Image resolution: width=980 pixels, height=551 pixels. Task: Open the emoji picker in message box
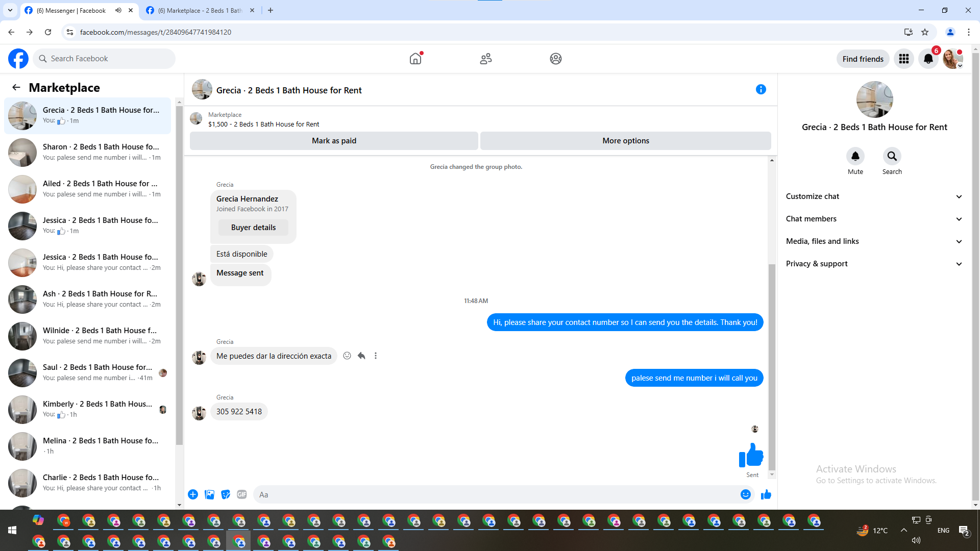(x=746, y=494)
